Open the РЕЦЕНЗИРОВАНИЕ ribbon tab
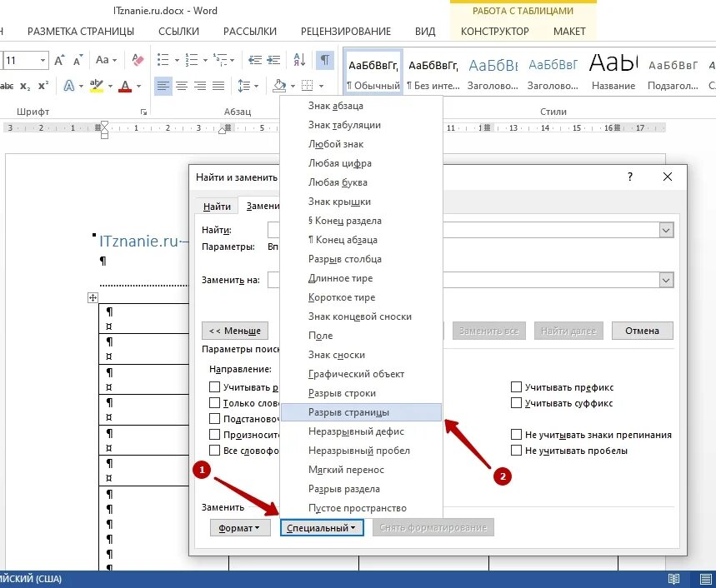716x588 pixels. click(x=346, y=32)
